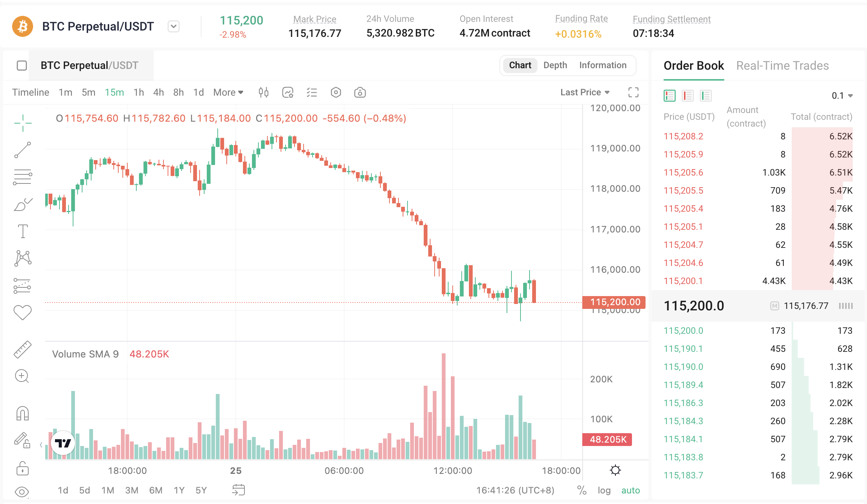Viewport: 867px width, 504px height.
Task: Click the 115,205.6 ask price row
Action: [683, 173]
